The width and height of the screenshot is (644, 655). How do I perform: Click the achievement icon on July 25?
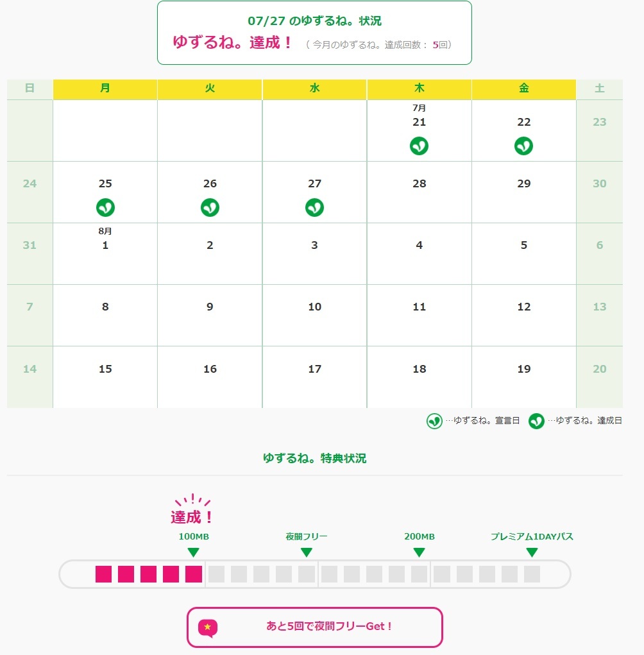(105, 208)
